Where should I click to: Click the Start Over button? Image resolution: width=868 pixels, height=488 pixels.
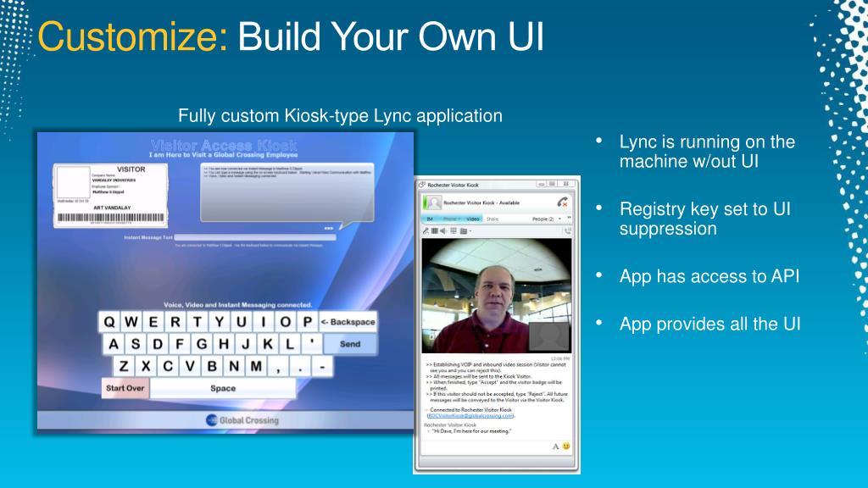coord(125,388)
